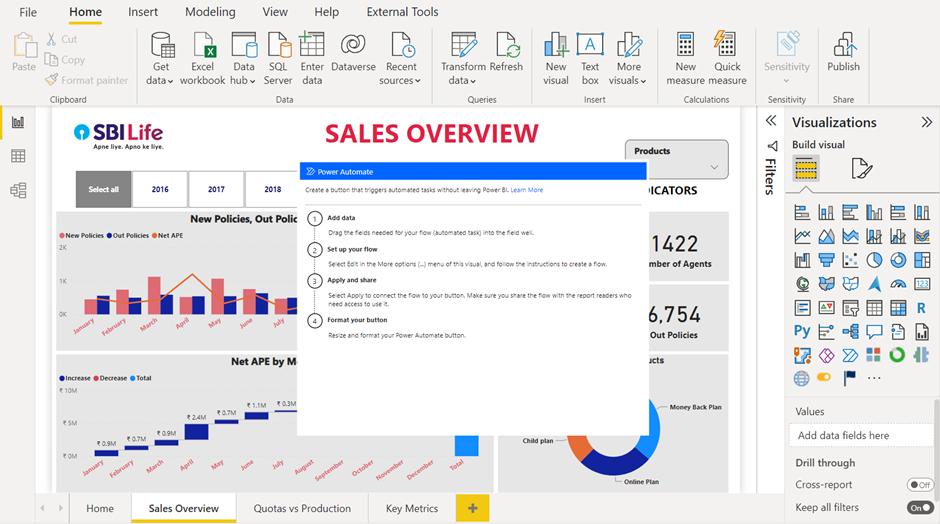940x524 pixels.
Task: Expand the Data hub dropdown arrow
Action: pyautogui.click(x=252, y=81)
